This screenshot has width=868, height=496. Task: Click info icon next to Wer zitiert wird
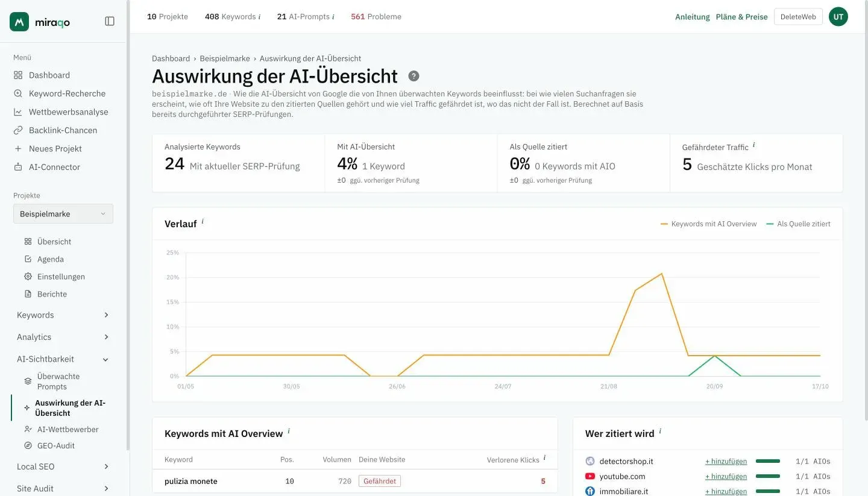[x=660, y=432]
